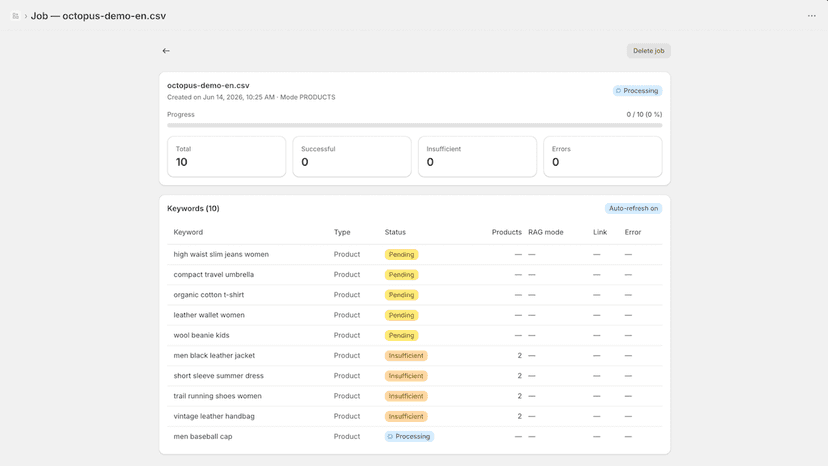This screenshot has width=828, height=466.
Task: Click the Keyword column header
Action: [188, 232]
